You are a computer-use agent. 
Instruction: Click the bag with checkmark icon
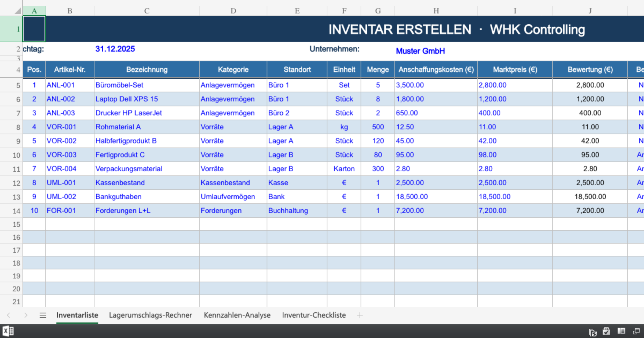coord(606,331)
